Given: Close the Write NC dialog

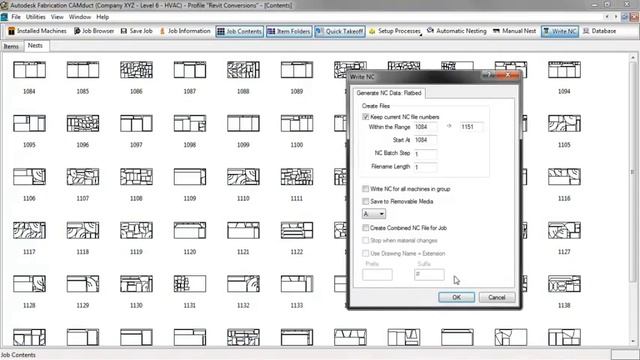Looking at the screenshot, I should click(x=508, y=75).
